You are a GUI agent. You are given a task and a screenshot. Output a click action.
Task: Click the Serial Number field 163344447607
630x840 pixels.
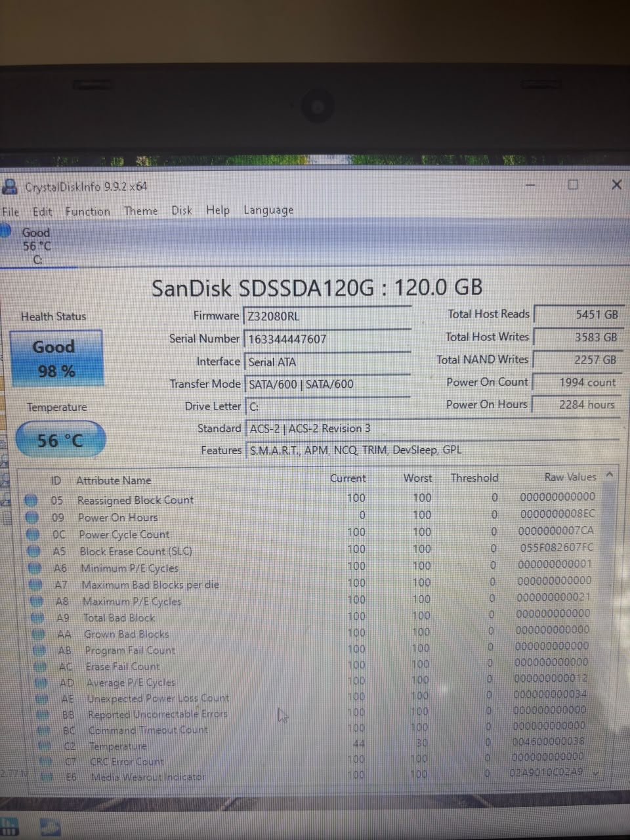pos(327,339)
